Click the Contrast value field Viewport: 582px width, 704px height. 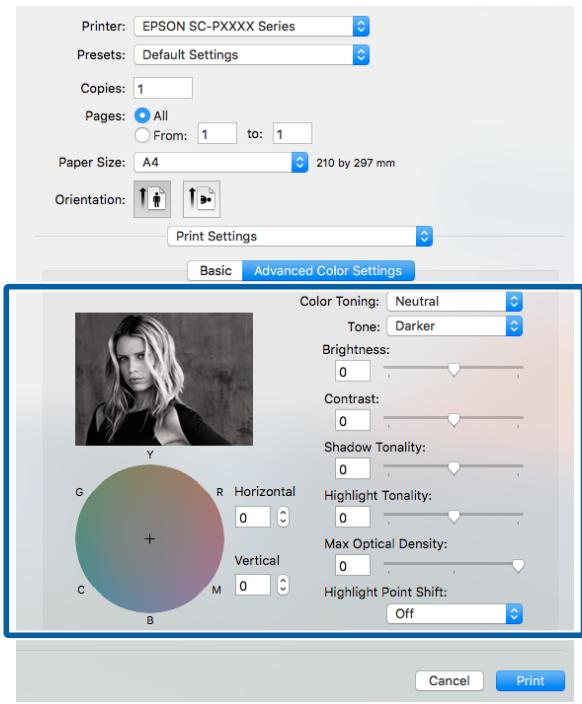point(353,421)
